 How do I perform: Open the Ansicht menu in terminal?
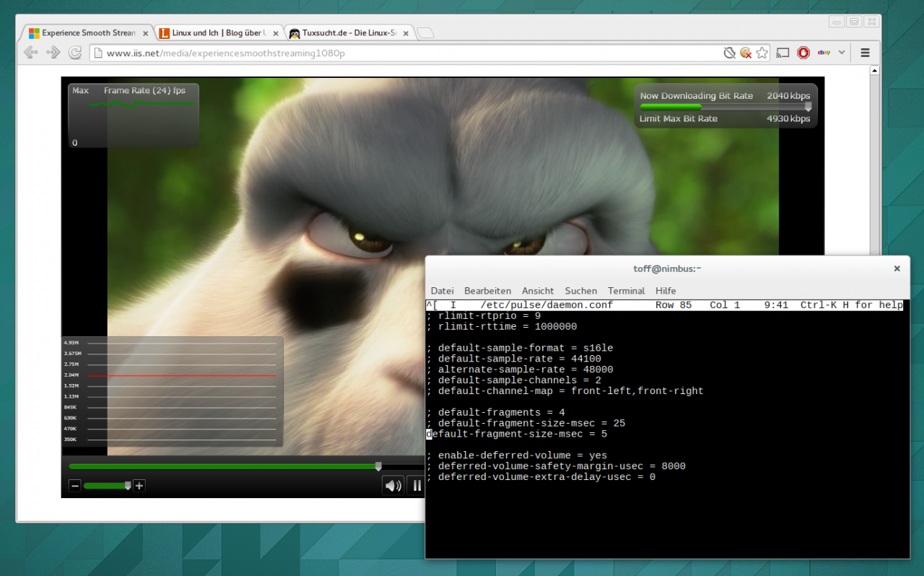538,291
